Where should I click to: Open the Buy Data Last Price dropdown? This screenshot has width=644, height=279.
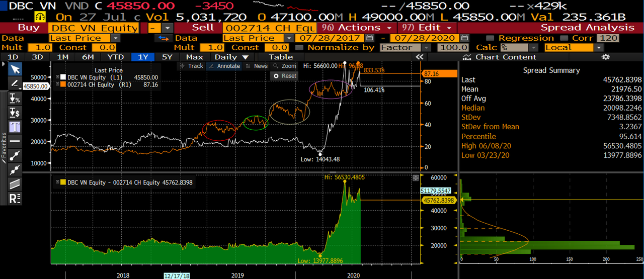point(116,38)
